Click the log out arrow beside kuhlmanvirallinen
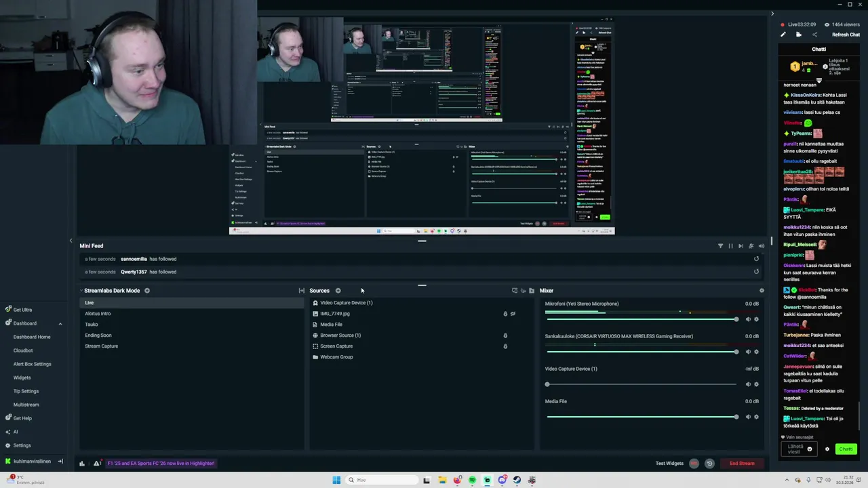 coord(60,462)
